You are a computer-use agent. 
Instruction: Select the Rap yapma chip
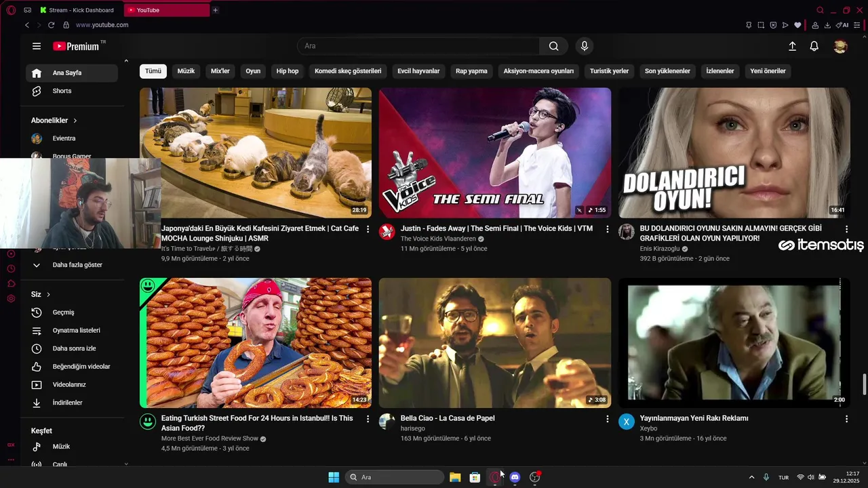pos(471,71)
